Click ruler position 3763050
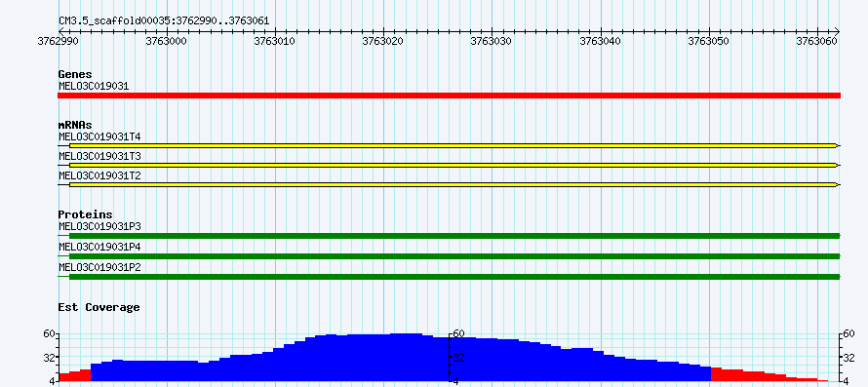Image resolution: width=868 pixels, height=387 pixels. point(709,41)
